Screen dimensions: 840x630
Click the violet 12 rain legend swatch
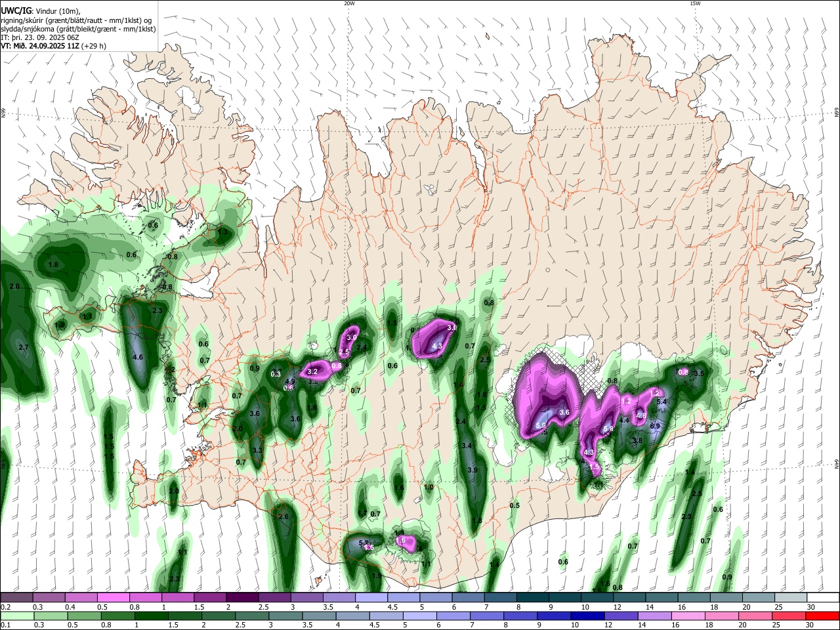pos(621,616)
